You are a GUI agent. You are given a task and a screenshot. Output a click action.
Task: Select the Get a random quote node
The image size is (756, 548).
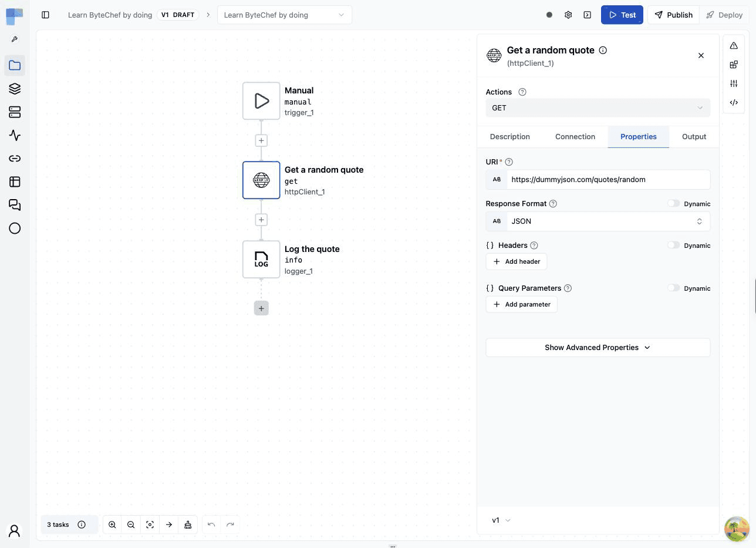click(x=261, y=180)
